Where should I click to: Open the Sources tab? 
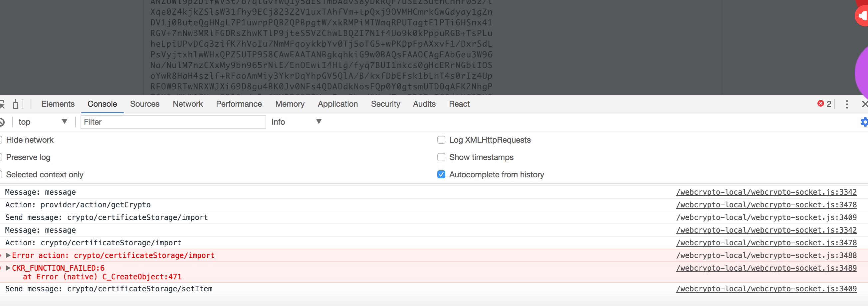tap(144, 104)
